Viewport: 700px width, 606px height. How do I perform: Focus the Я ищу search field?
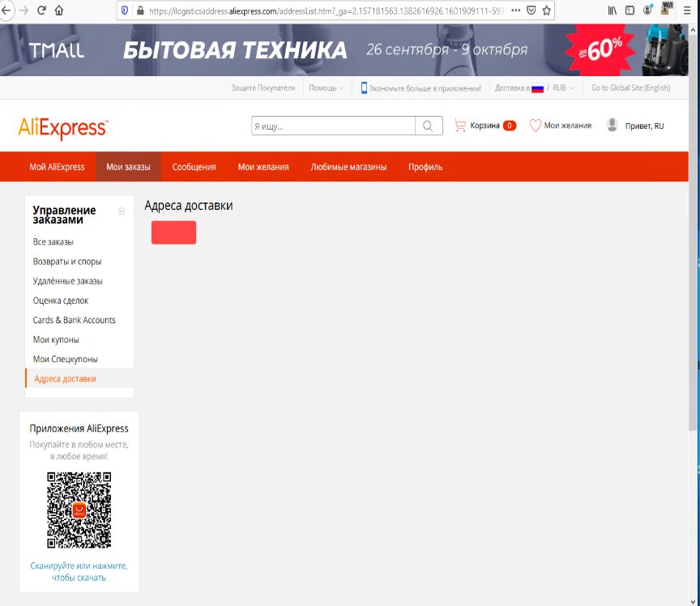tap(334, 126)
